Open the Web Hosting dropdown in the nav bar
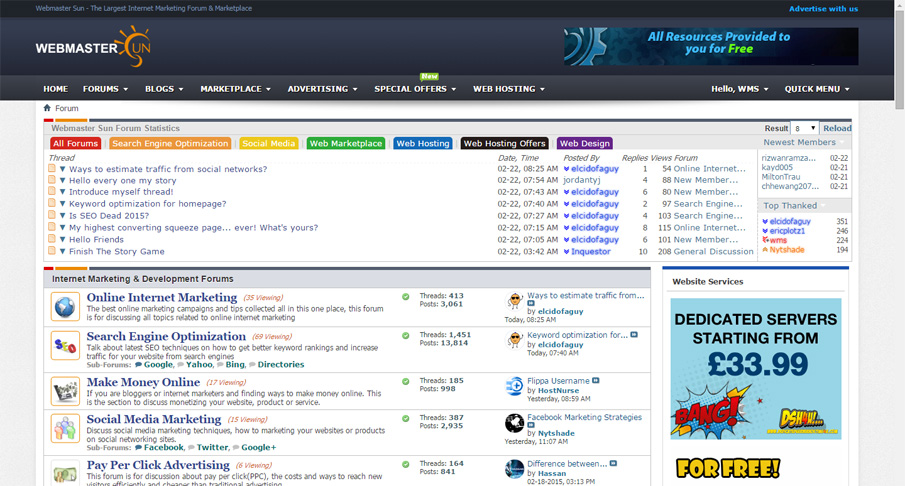 click(x=508, y=89)
